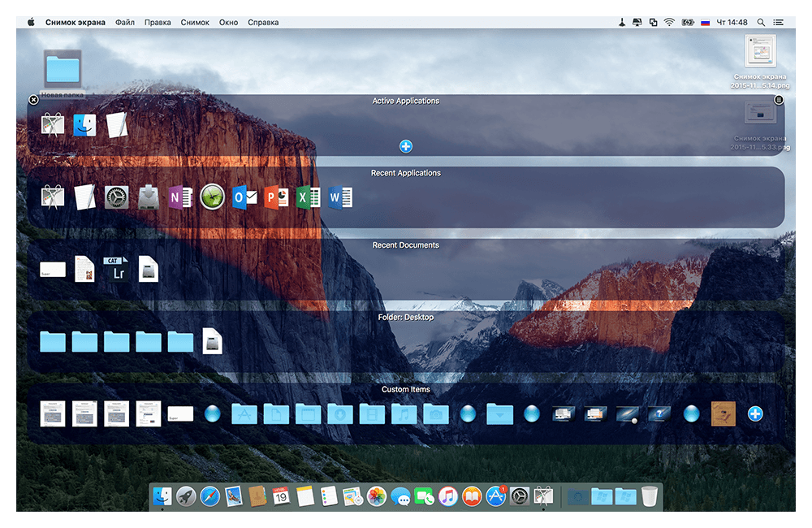Select the desktop file ending in 5.14.png

click(x=760, y=62)
